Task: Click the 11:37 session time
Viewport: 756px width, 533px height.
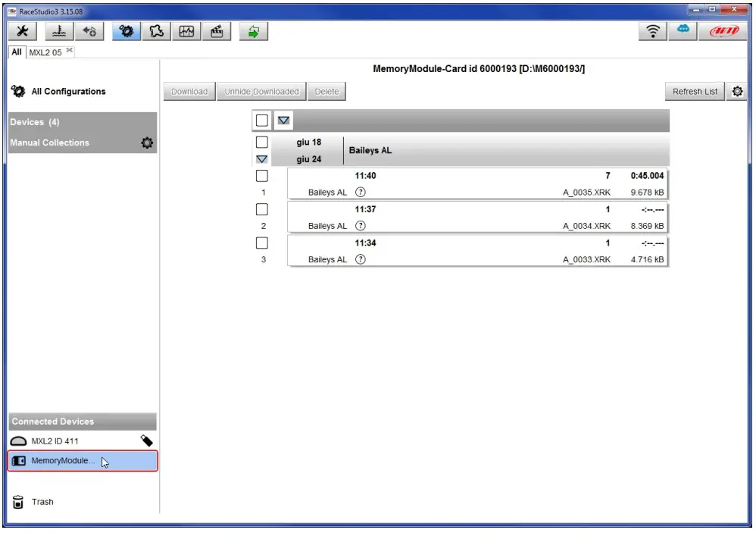Action: click(x=365, y=209)
